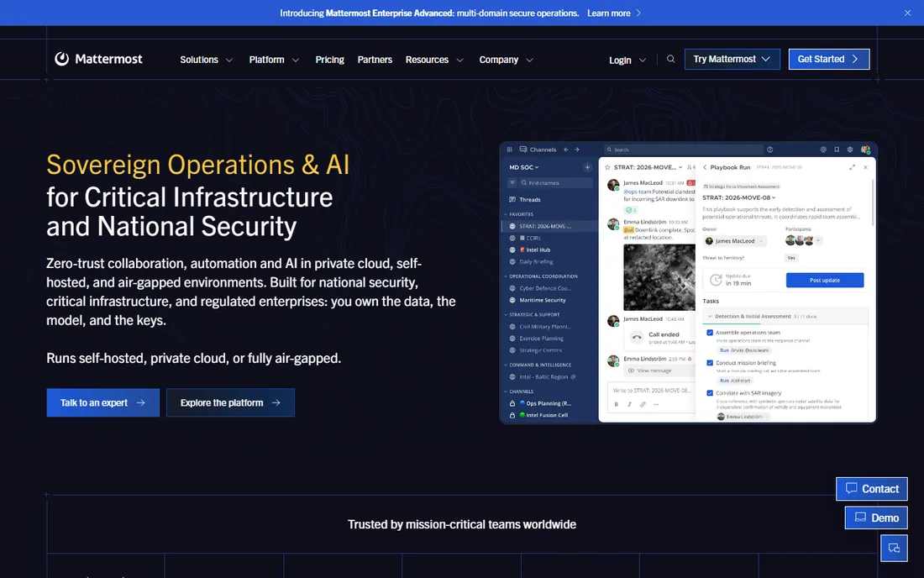The image size is (924, 578).
Task: Open saved messages bookmark icon
Action: (837, 150)
